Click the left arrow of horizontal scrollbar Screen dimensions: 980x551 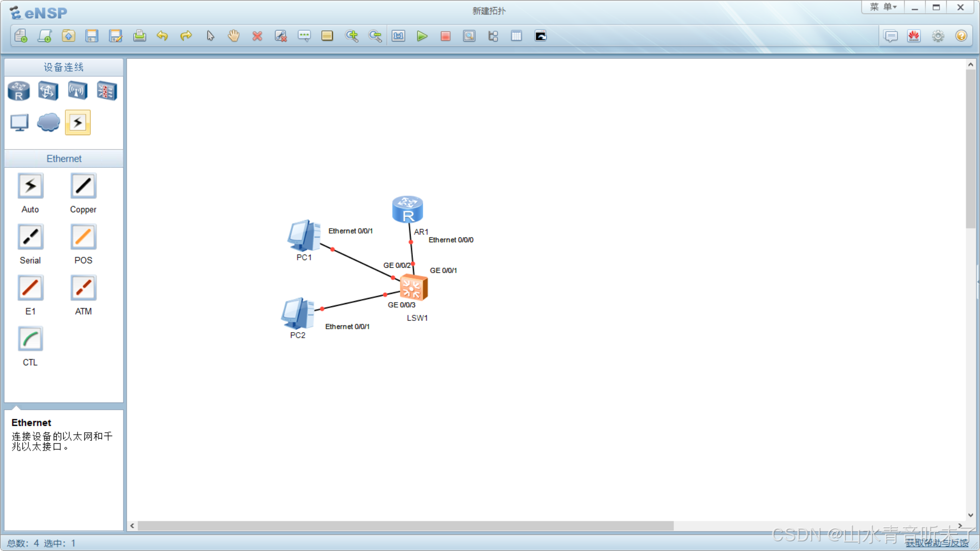[x=132, y=525]
